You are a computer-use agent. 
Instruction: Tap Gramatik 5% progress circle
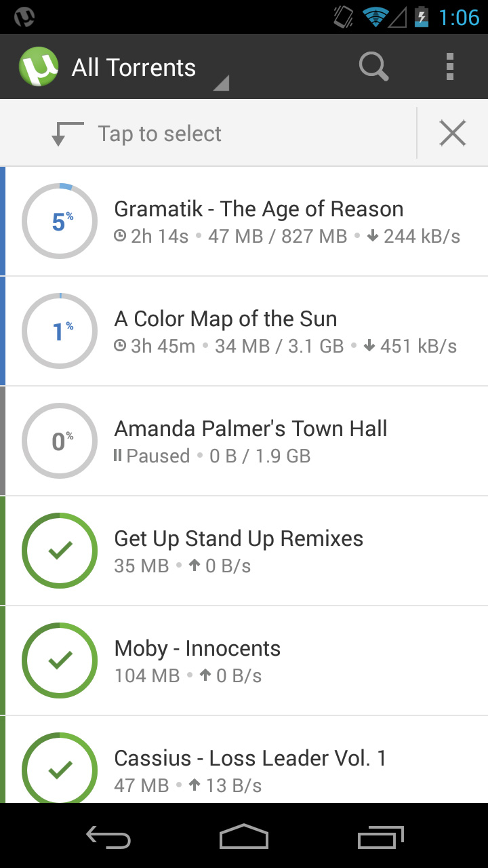(x=60, y=221)
